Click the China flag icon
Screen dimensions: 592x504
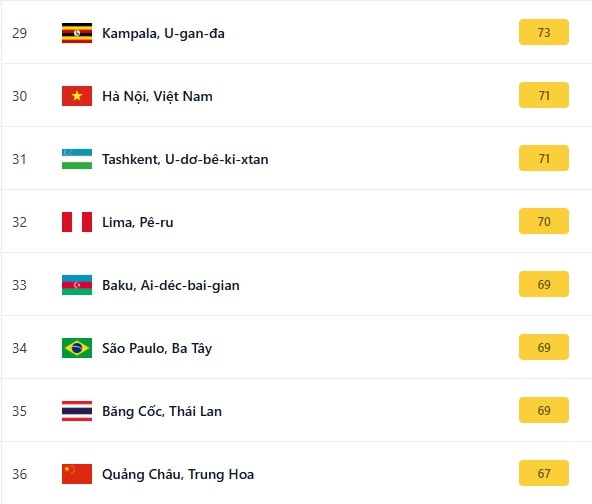pos(77,474)
